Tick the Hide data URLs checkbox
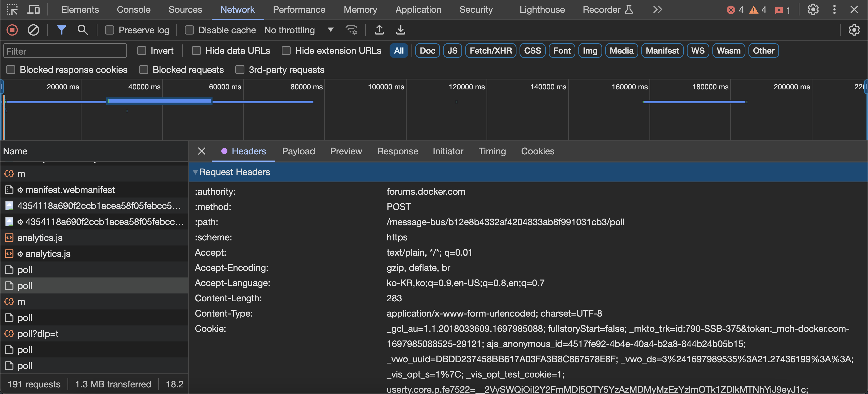This screenshot has width=868, height=394. [196, 51]
